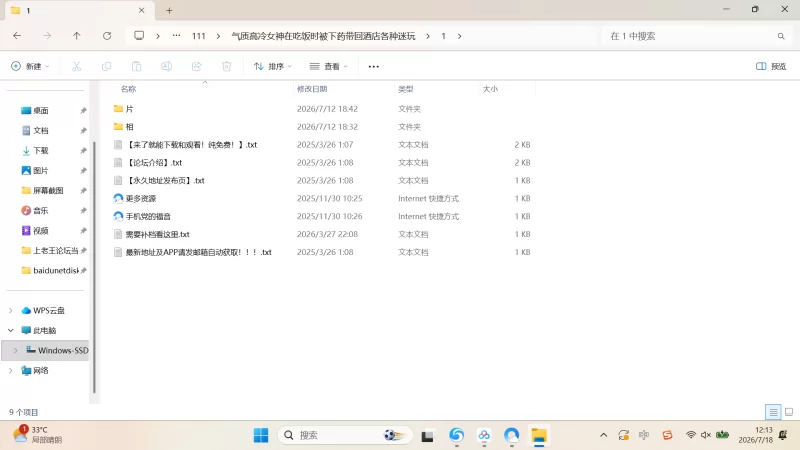
Task: Switch to details view in status bar
Action: tap(773, 412)
